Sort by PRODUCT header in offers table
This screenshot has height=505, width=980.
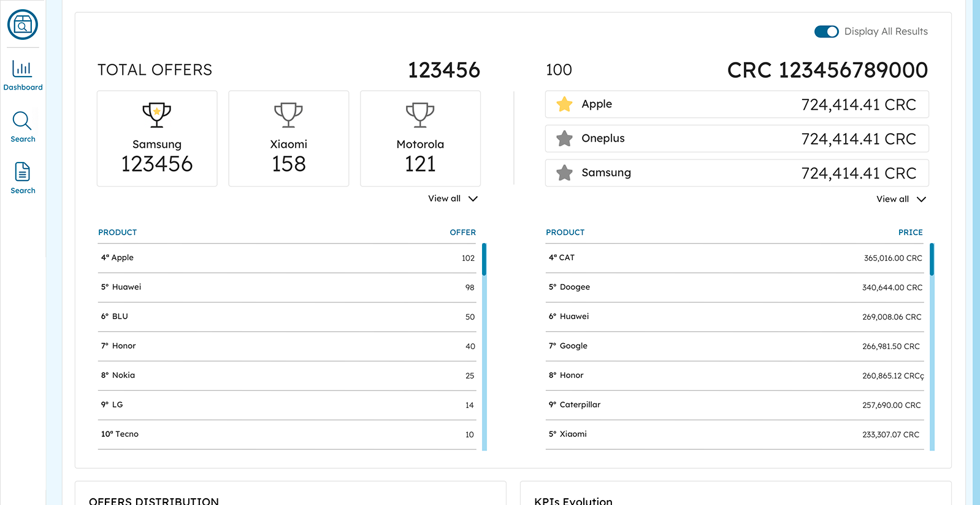(x=117, y=232)
